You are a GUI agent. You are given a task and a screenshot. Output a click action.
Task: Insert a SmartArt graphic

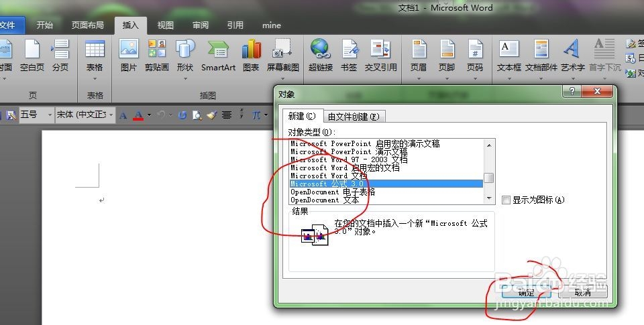(218, 57)
